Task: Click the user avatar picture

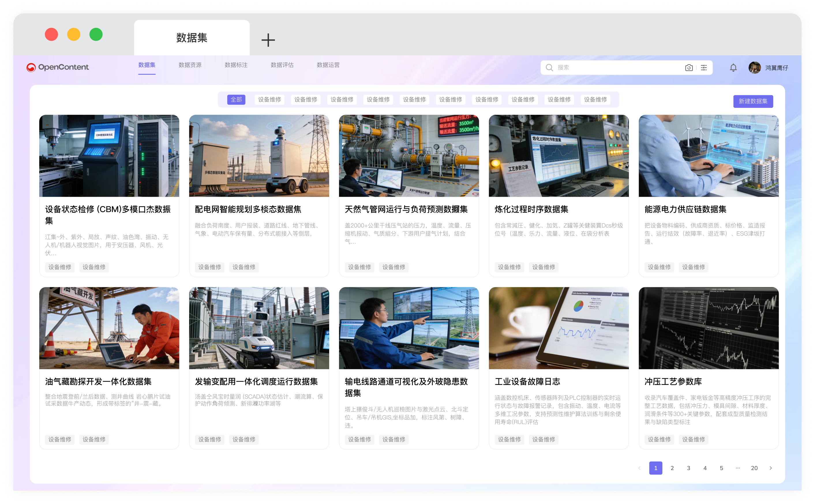Action: [x=754, y=68]
